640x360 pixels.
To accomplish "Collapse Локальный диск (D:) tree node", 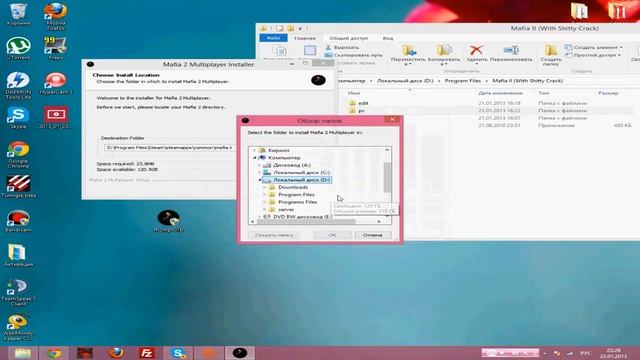I will point(260,180).
